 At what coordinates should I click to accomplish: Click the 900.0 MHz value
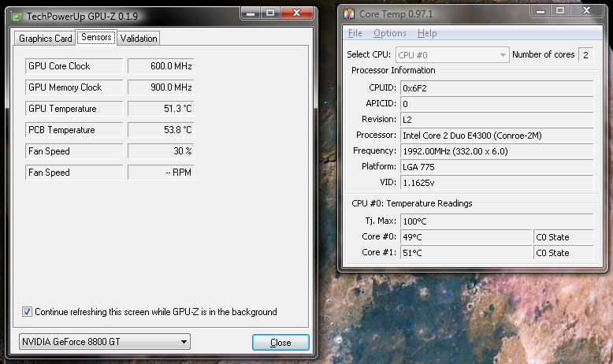tap(161, 87)
